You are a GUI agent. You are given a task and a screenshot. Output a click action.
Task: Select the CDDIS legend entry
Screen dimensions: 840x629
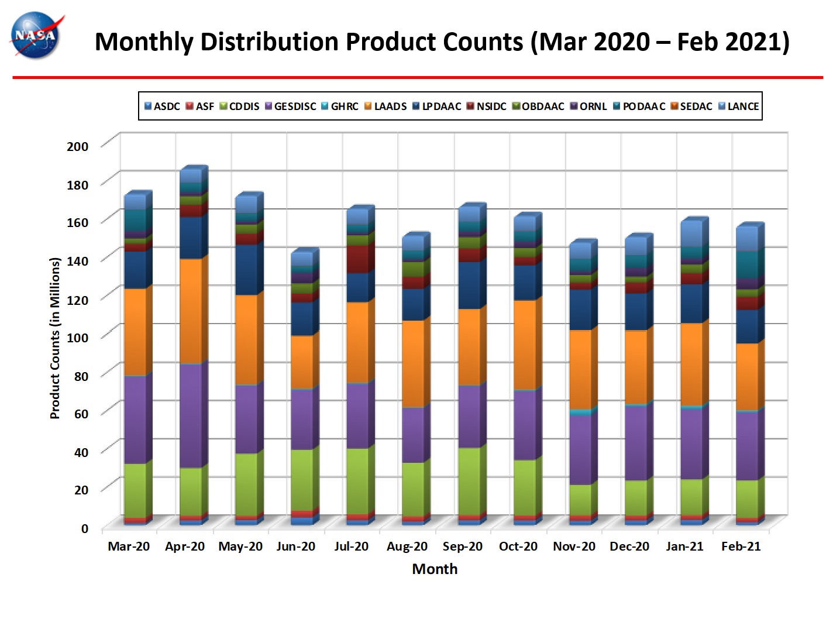pyautogui.click(x=240, y=106)
